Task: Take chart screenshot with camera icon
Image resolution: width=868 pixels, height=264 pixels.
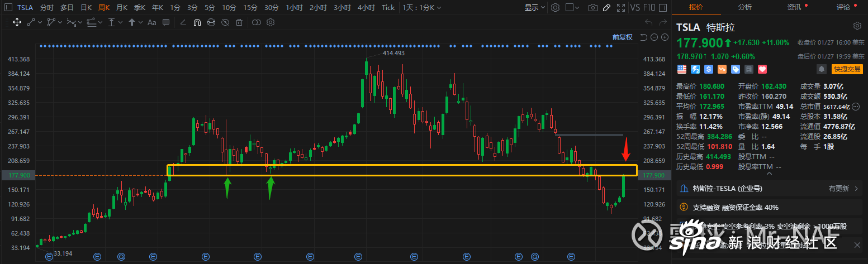Action: point(594,8)
